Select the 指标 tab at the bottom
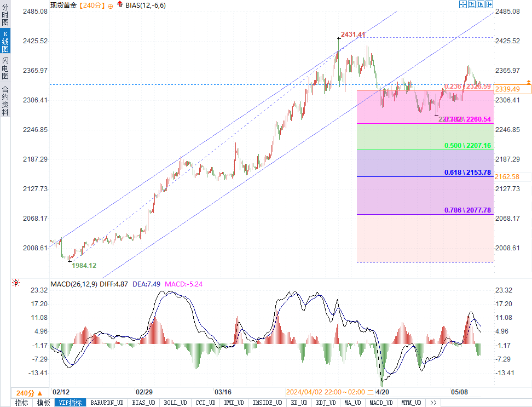 (x=22, y=403)
